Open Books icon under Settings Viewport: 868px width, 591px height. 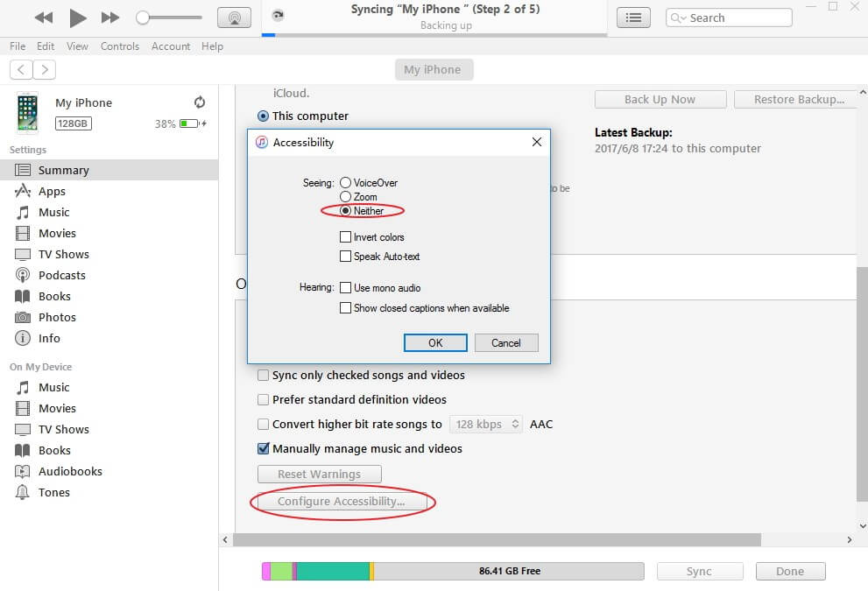tap(23, 296)
